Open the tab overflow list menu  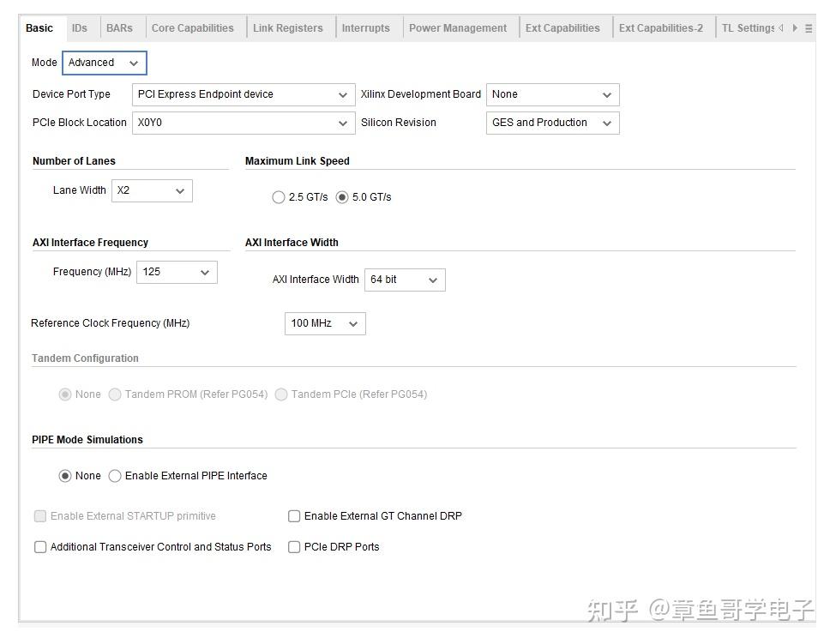click(807, 27)
